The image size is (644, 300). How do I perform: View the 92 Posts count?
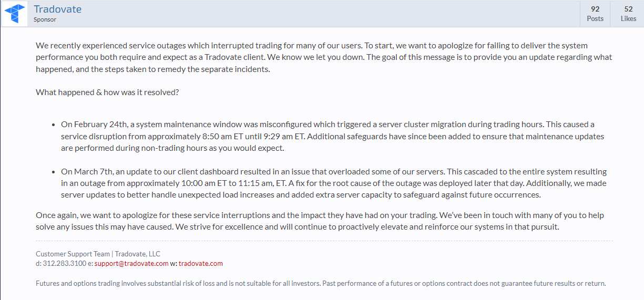(x=595, y=14)
